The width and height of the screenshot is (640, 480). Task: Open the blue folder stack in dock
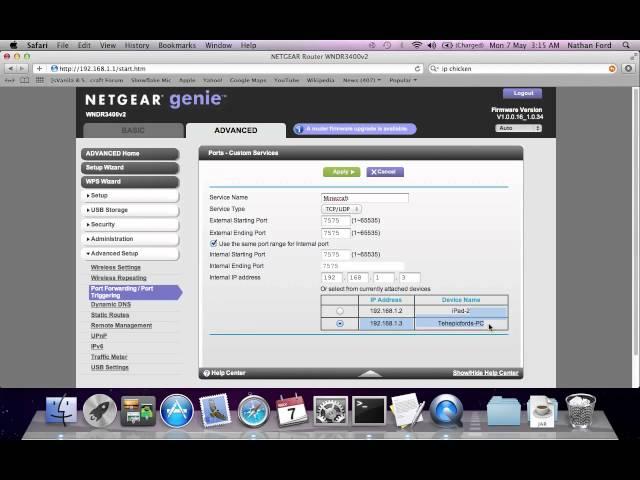point(503,411)
